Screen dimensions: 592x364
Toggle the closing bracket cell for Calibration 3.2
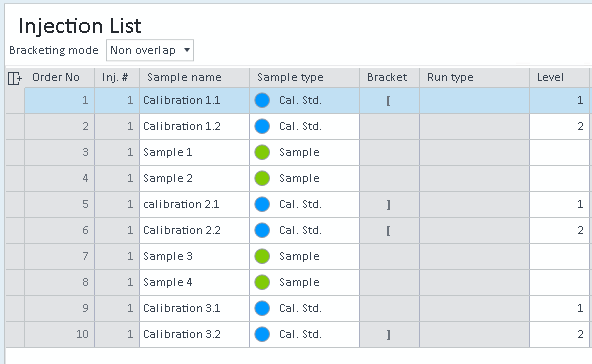(x=389, y=335)
